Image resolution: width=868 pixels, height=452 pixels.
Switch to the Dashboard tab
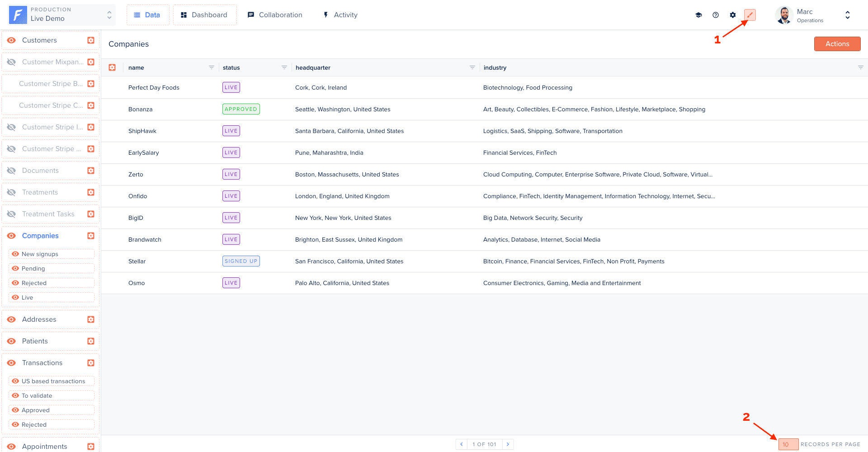(204, 15)
